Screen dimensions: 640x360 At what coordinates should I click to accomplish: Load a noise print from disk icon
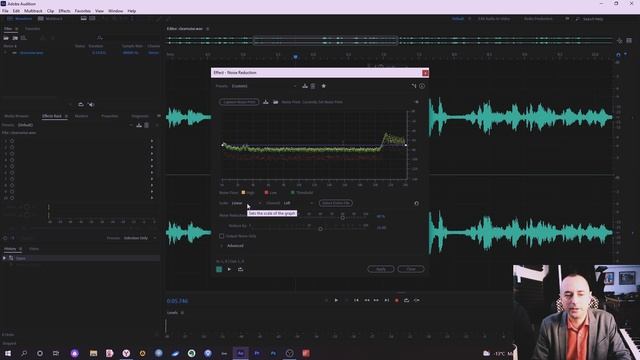pyautogui.click(x=276, y=102)
